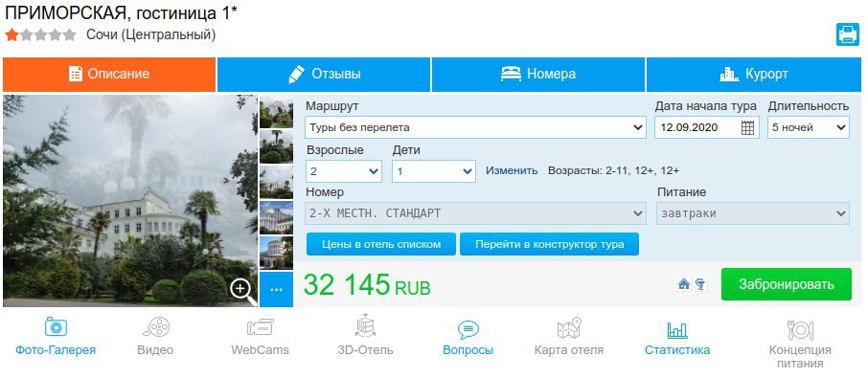
Task: Click the green Забронировать button
Action: click(x=786, y=284)
